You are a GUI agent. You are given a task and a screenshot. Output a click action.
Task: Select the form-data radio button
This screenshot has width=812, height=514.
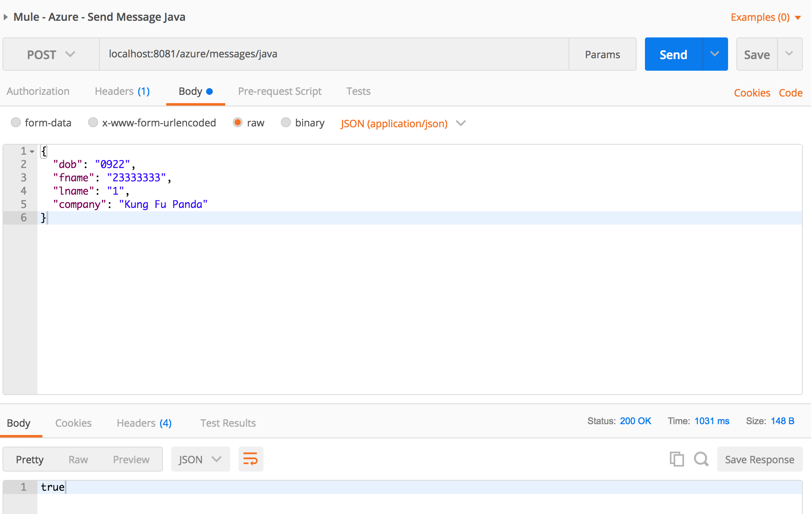point(16,122)
